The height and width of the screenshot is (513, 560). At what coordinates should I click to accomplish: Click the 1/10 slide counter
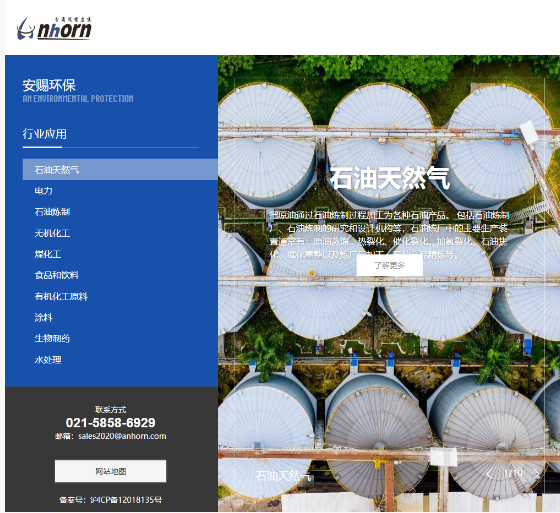tap(513, 473)
